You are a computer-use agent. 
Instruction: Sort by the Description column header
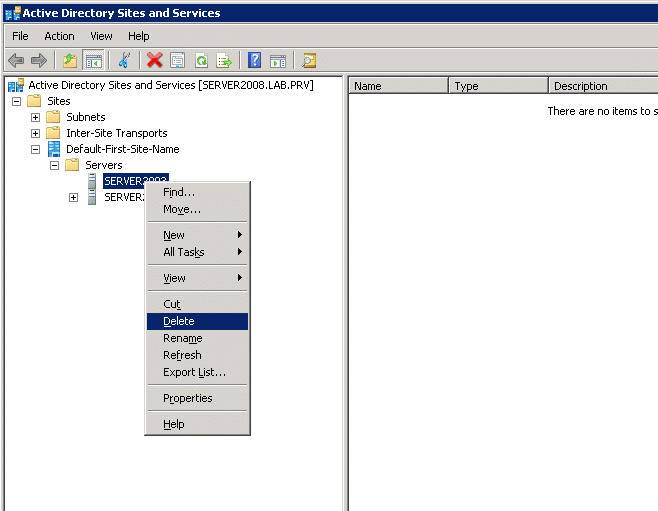pyautogui.click(x=603, y=86)
